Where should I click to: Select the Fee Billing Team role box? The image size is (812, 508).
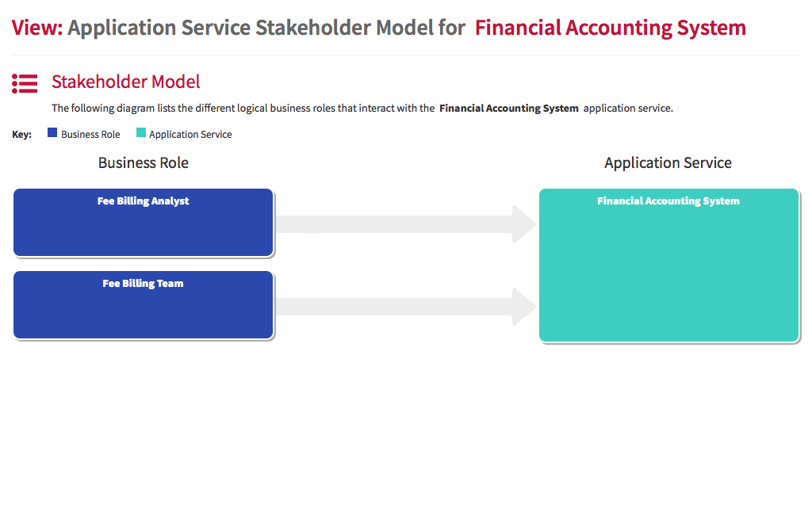(144, 305)
